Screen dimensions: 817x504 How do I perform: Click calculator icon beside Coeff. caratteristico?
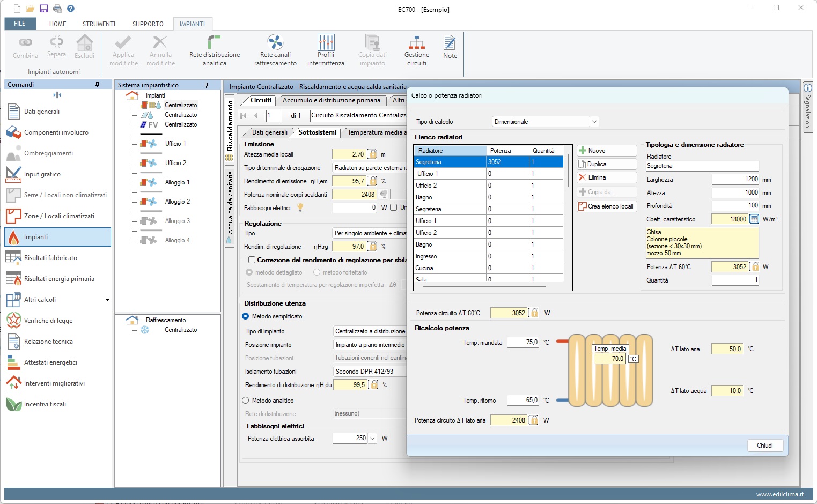click(x=754, y=219)
